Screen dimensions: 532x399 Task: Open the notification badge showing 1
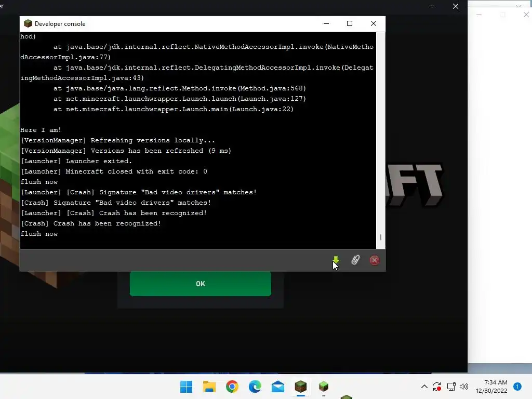tap(517, 387)
